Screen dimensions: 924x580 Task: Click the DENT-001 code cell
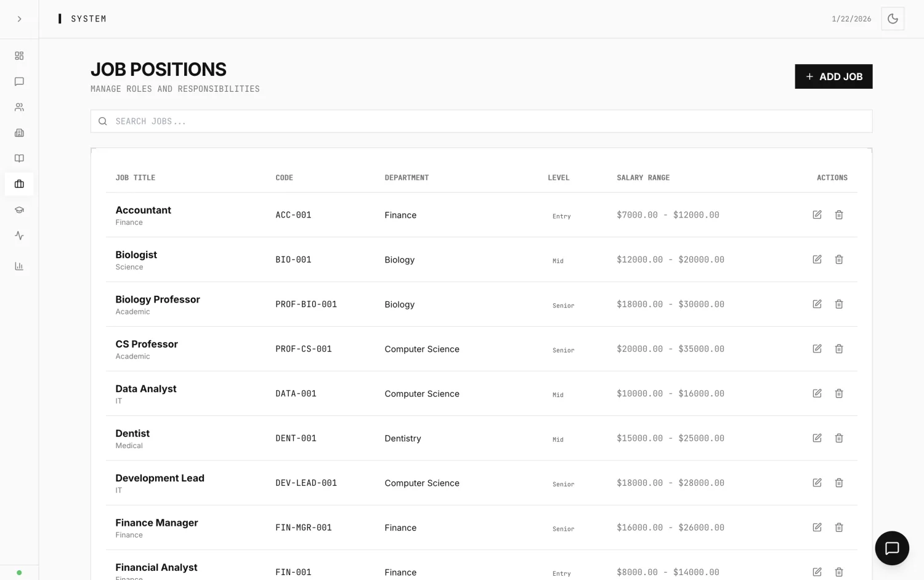point(296,438)
